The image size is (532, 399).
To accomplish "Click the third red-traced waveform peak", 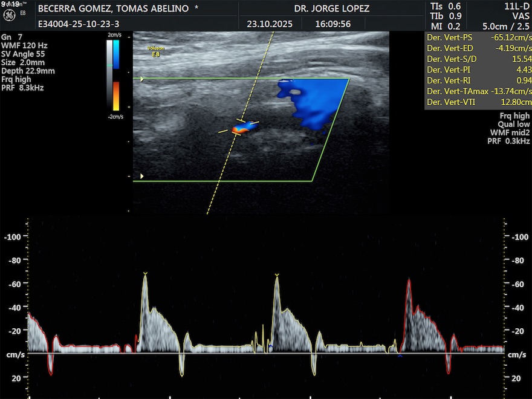I will click(x=409, y=281).
